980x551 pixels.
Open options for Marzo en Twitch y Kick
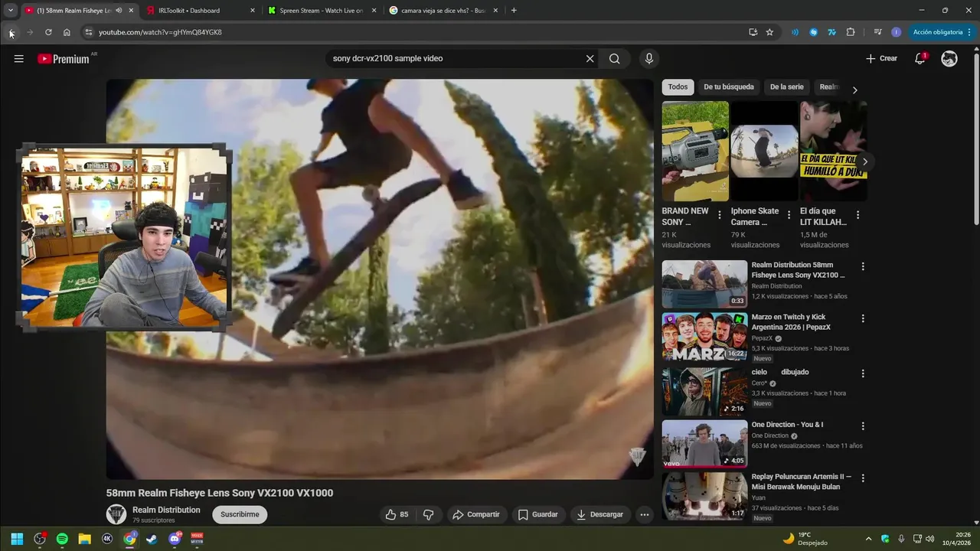coord(863,318)
